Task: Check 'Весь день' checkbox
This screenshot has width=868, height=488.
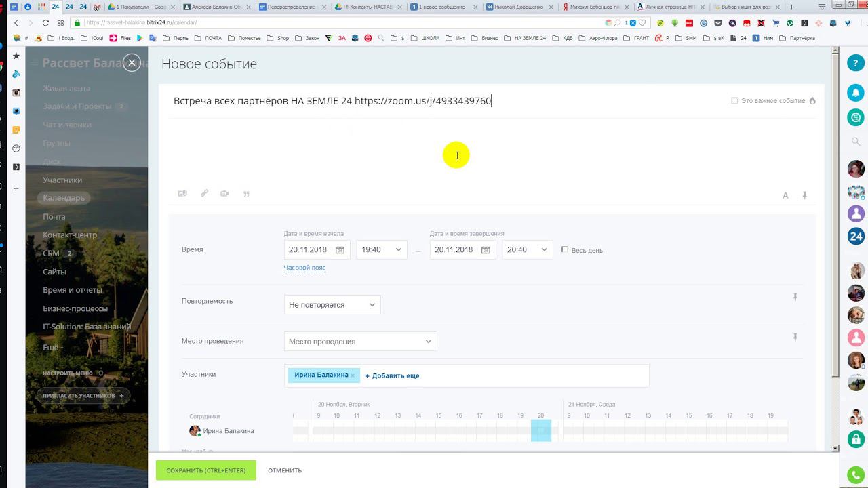Action: click(x=564, y=249)
